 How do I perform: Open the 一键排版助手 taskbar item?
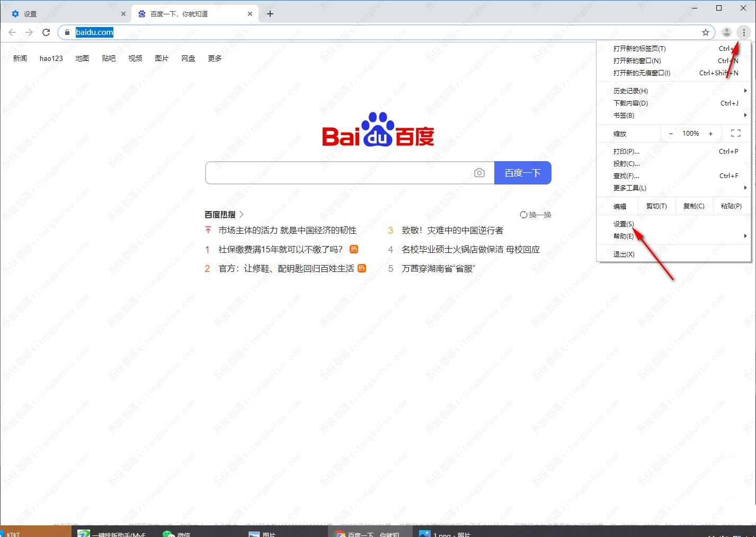[112, 532]
